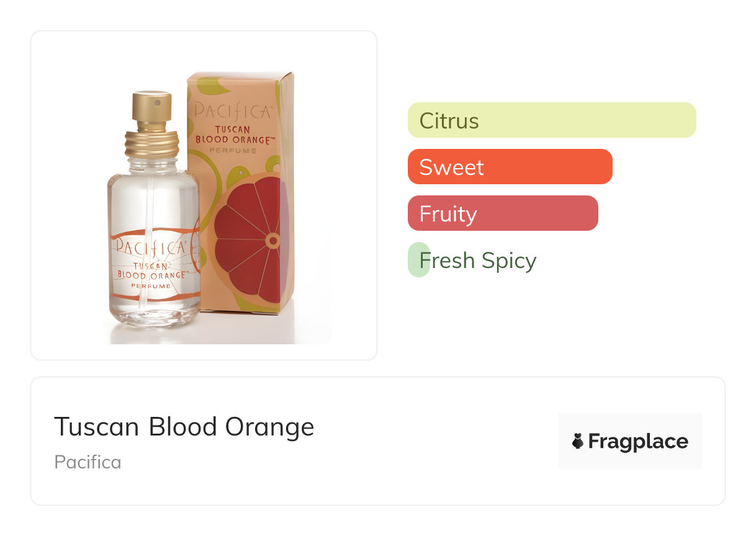Viewport: 756px width, 536px height.
Task: Select the Citrus accord bar
Action: [552, 120]
